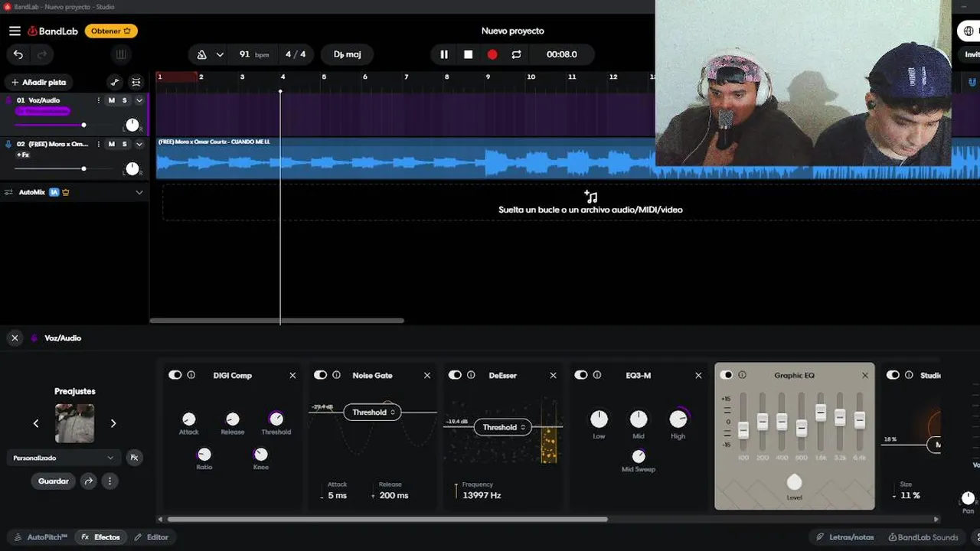Mute the Voz/Audio track
This screenshot has width=980, height=551.
tap(112, 100)
